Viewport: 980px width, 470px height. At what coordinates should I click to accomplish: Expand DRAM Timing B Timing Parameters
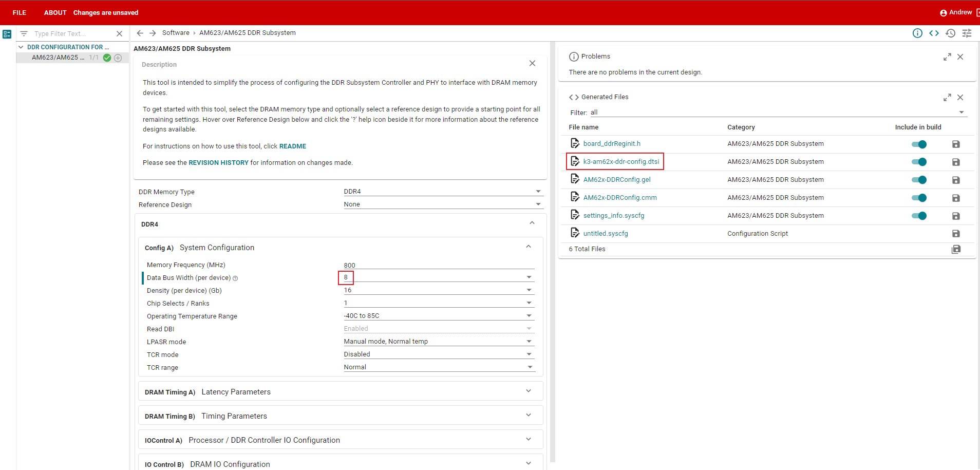click(529, 415)
